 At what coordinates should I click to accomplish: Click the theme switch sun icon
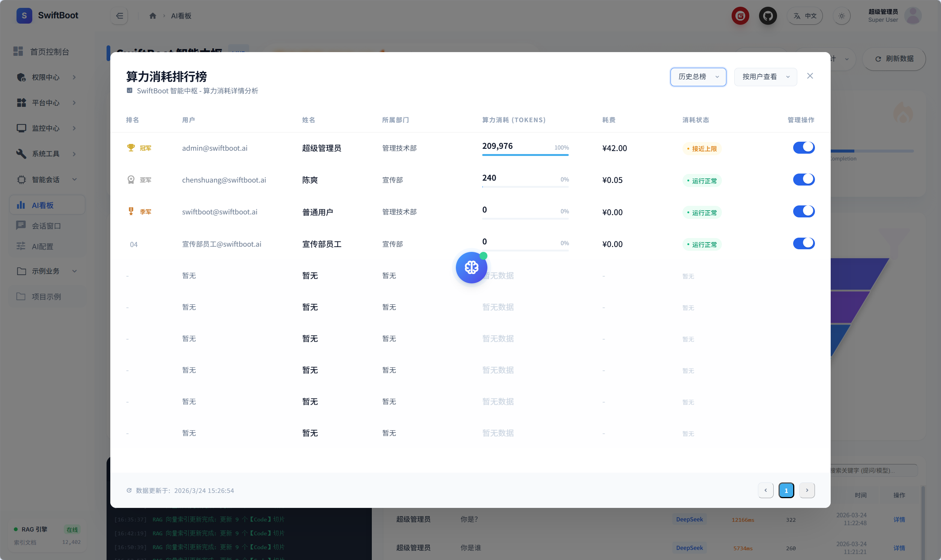pyautogui.click(x=841, y=16)
